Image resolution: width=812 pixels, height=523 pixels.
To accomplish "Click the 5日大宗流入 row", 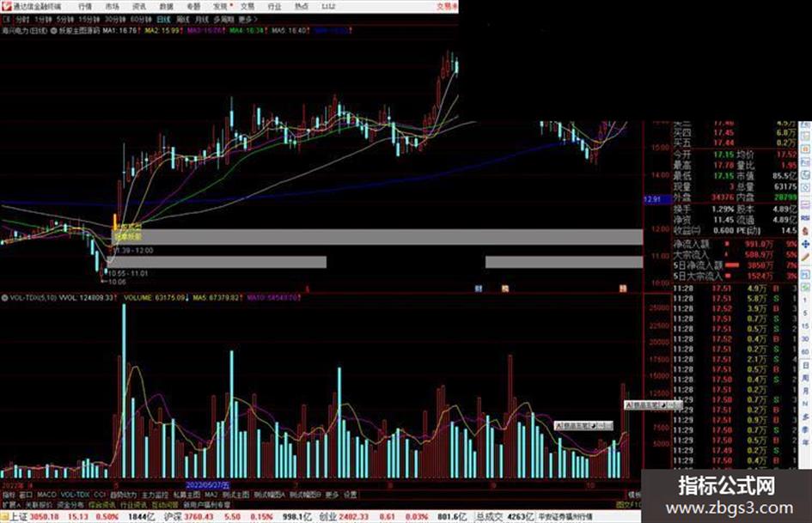I will coord(736,277).
